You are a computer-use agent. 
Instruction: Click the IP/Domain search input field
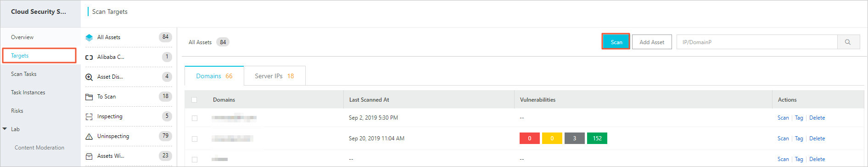[x=757, y=42]
